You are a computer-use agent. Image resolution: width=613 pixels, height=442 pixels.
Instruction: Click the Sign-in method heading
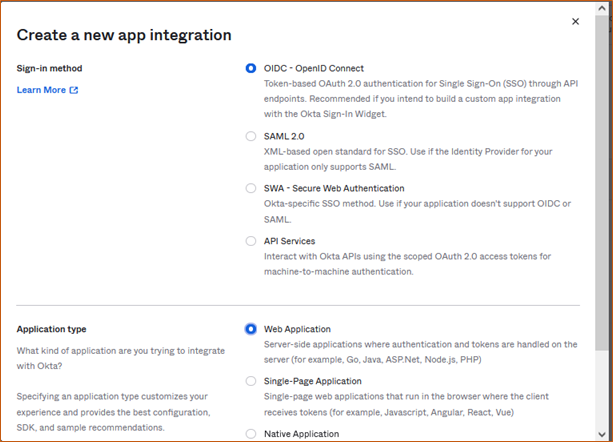[49, 68]
